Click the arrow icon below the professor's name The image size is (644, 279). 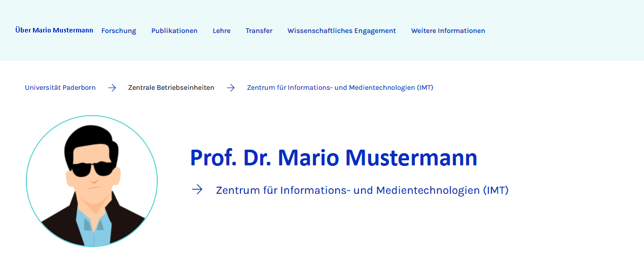[x=197, y=190]
